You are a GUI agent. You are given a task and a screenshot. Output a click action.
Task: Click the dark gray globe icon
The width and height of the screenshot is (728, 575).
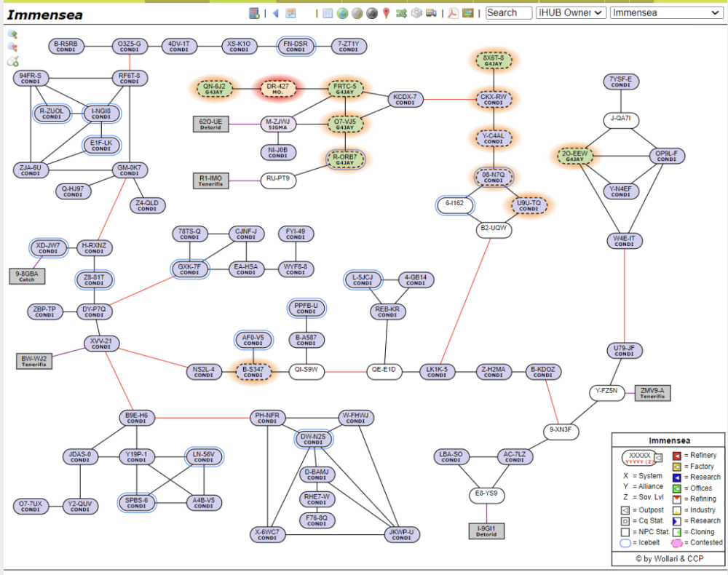pos(371,13)
